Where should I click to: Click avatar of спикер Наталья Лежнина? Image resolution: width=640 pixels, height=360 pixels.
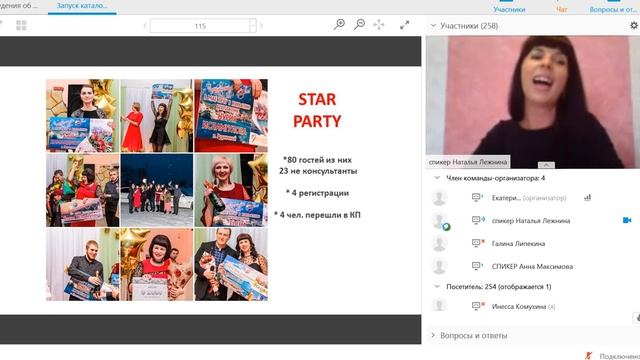click(440, 220)
